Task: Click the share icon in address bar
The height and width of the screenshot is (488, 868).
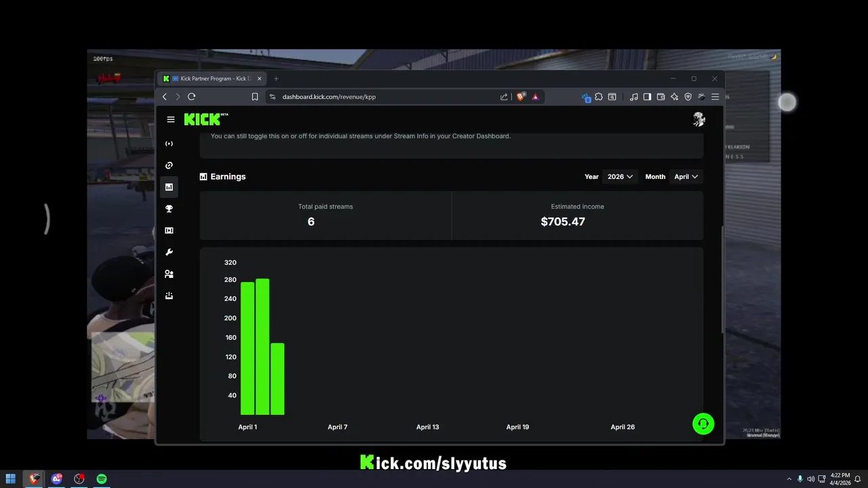Action: point(504,97)
